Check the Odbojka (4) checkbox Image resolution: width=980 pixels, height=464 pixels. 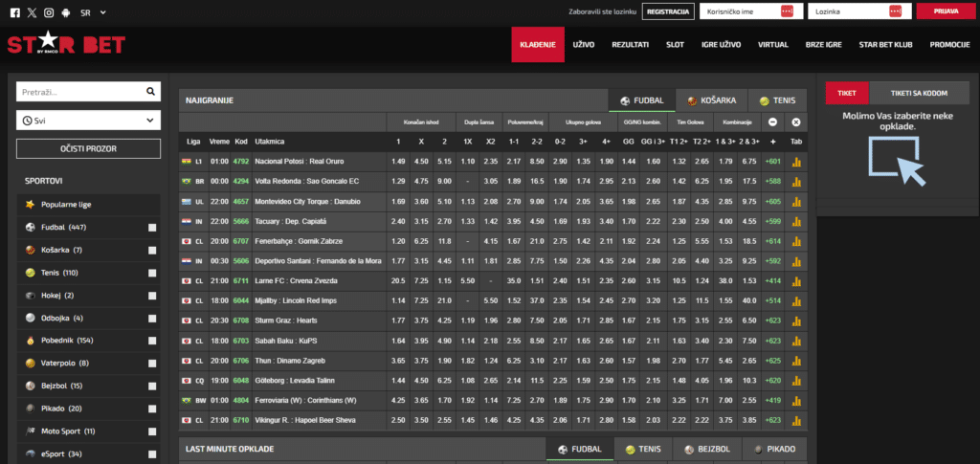pyautogui.click(x=152, y=319)
